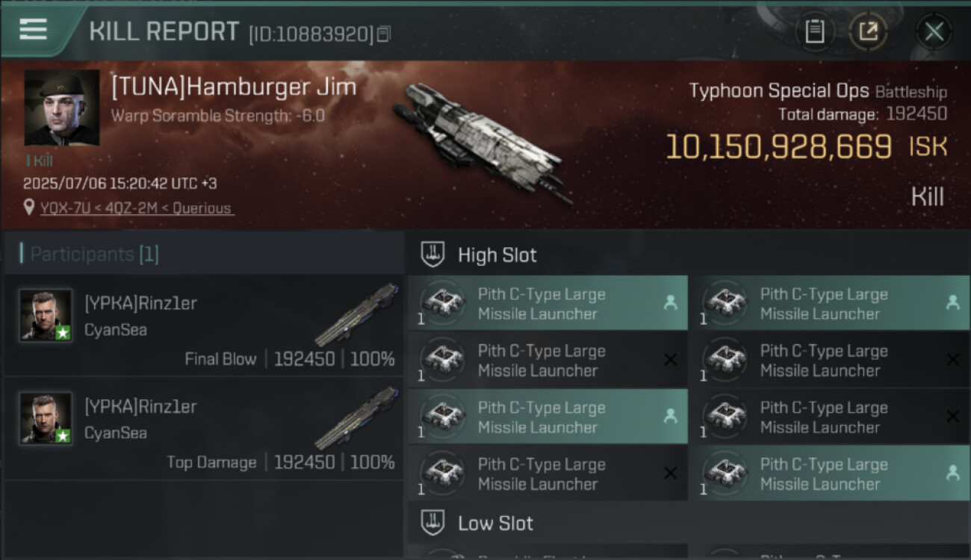Open the hamburger menu icon
The width and height of the screenshot is (971, 560).
click(33, 30)
